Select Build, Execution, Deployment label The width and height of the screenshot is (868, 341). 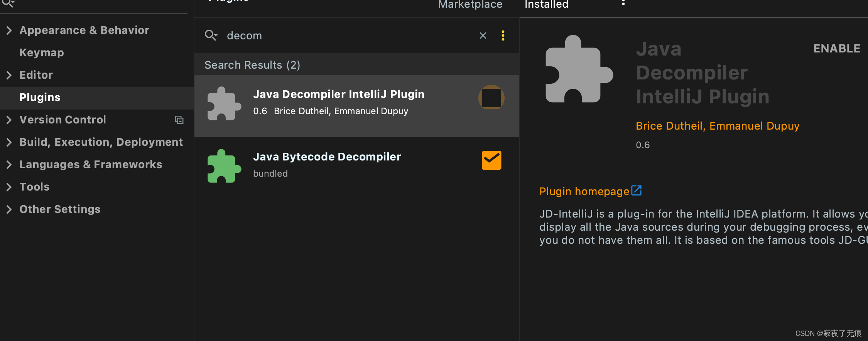101,142
